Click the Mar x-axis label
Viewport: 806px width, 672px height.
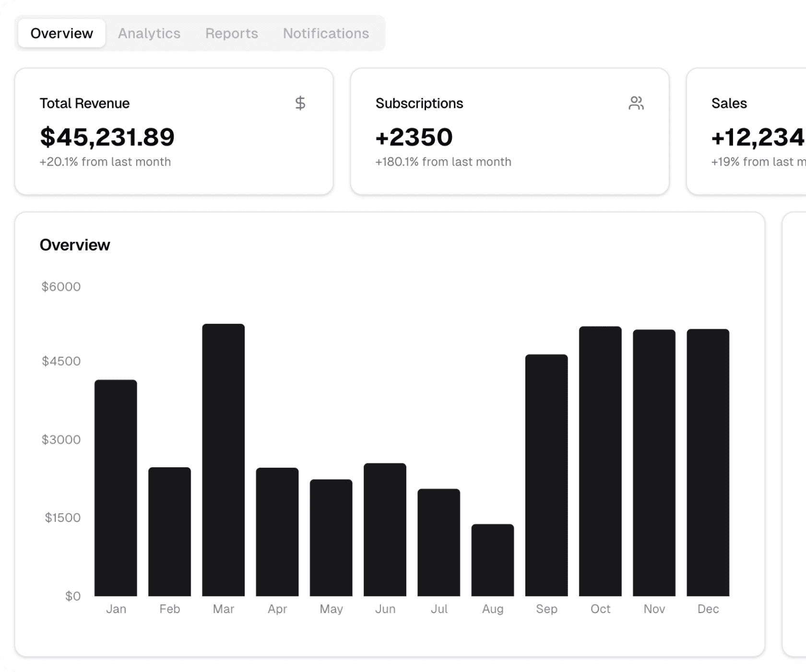tap(224, 609)
